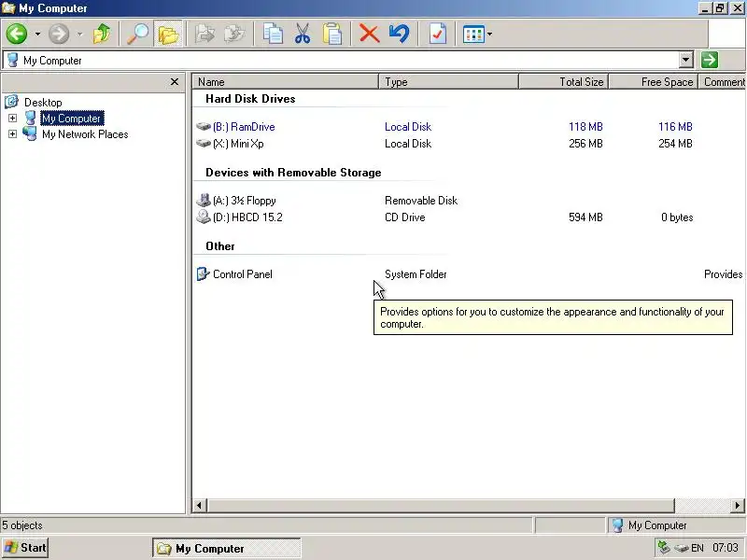The height and width of the screenshot is (560, 747).
Task: Click the System Folder type cell
Action: click(416, 274)
